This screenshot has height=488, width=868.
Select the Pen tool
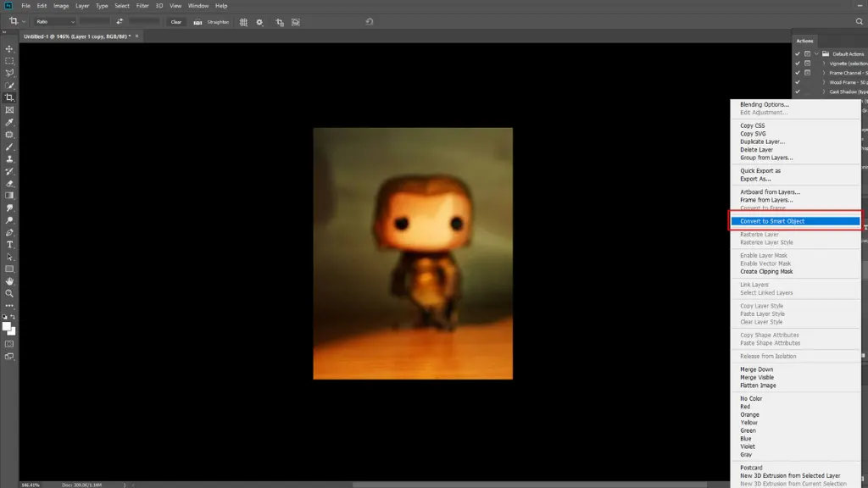click(x=9, y=232)
